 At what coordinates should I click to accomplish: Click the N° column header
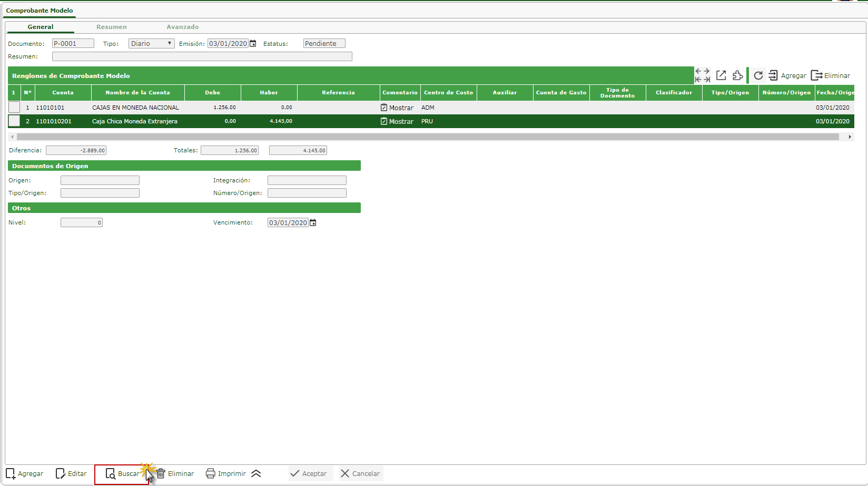[x=28, y=93]
